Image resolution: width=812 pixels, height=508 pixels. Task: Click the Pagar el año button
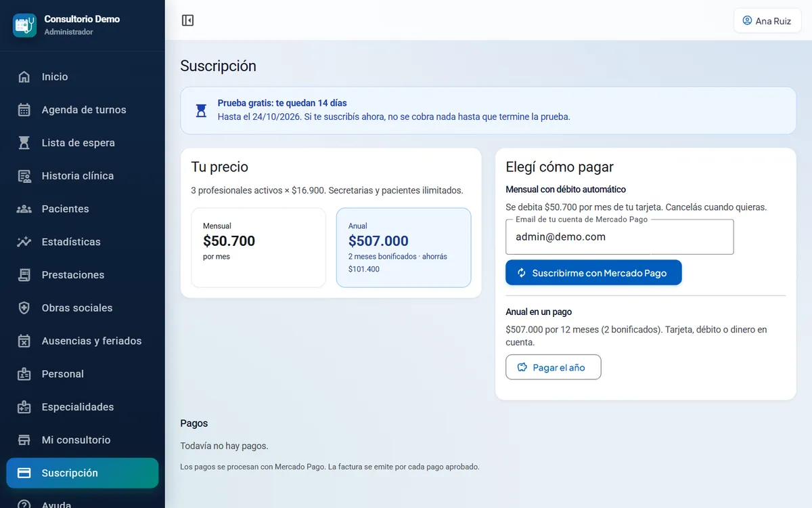click(554, 367)
